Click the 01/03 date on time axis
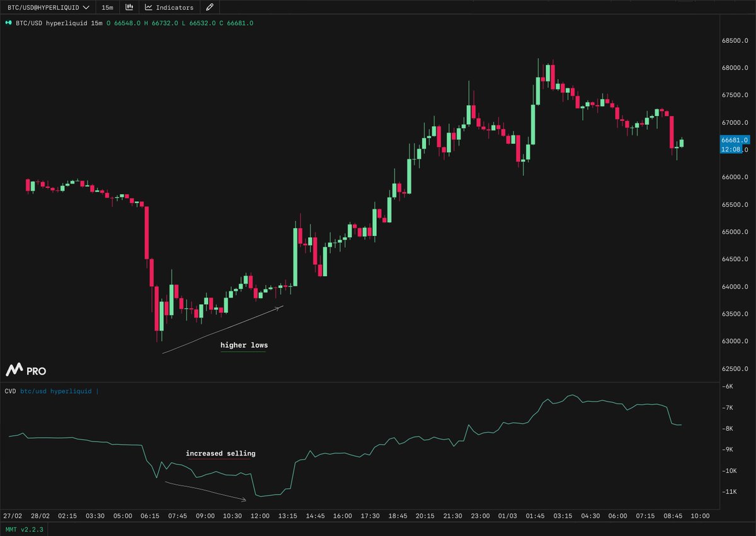This screenshot has height=536, width=756. pyautogui.click(x=507, y=516)
